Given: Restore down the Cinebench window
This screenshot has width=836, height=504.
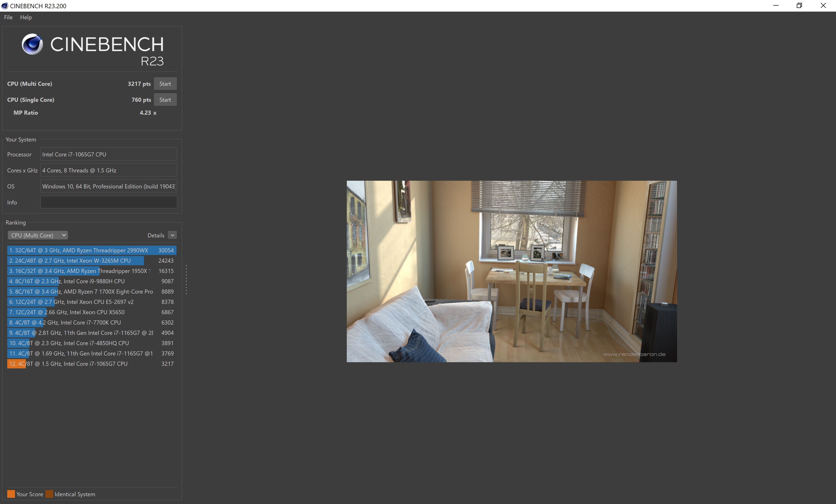Looking at the screenshot, I should point(799,6).
